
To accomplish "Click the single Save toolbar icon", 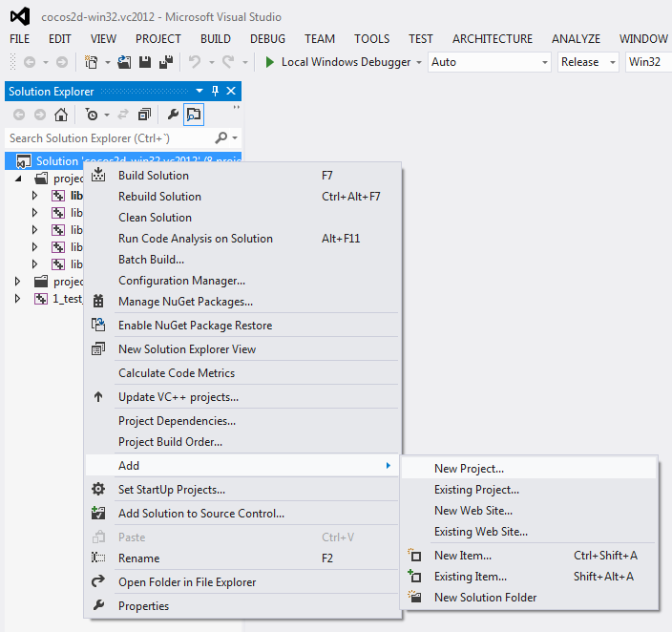I will pos(145,62).
